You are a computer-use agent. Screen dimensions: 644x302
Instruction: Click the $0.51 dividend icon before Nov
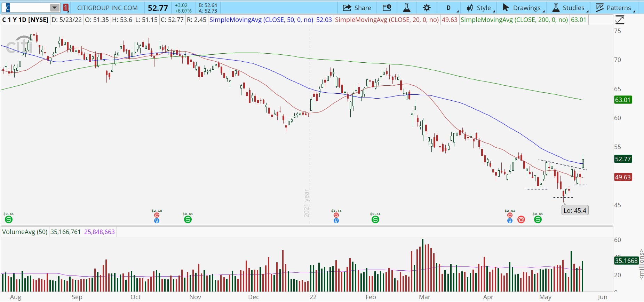click(x=188, y=219)
